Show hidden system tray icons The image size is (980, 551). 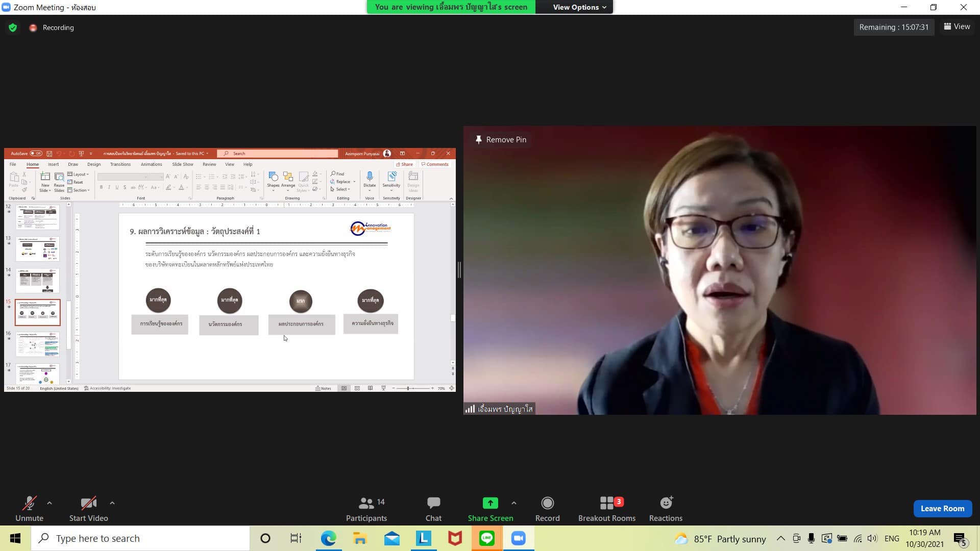[x=780, y=538]
